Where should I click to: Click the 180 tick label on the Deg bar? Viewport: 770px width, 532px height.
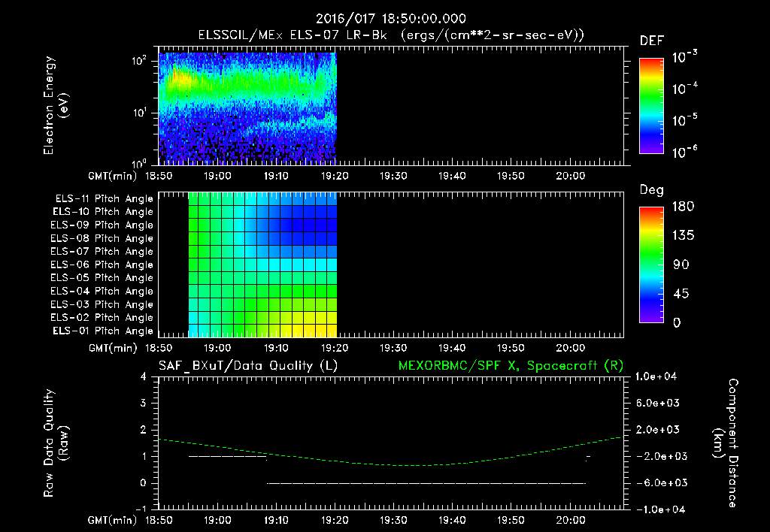(683, 207)
